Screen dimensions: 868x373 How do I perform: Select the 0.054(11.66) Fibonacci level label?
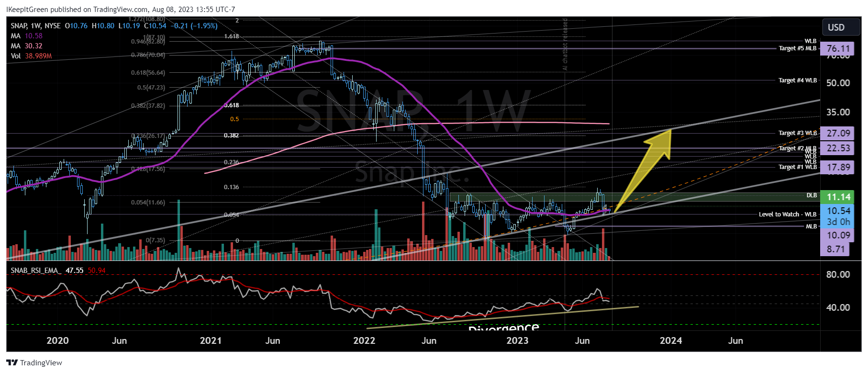pos(148,203)
